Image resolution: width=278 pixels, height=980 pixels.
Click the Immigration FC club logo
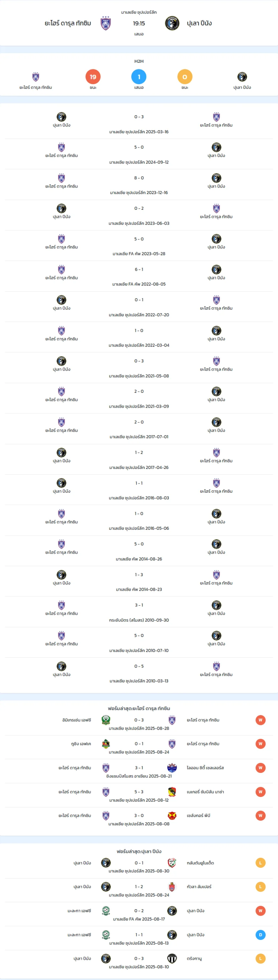106,720
